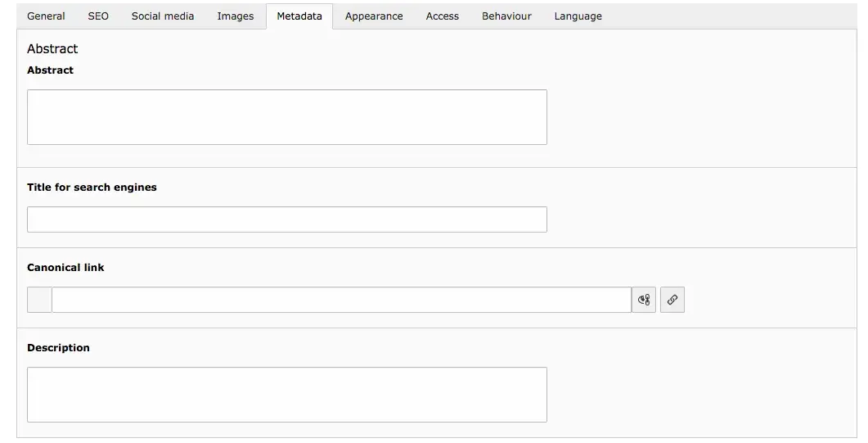Show the Behaviour tab
The width and height of the screenshot is (868, 443).
[x=506, y=16]
